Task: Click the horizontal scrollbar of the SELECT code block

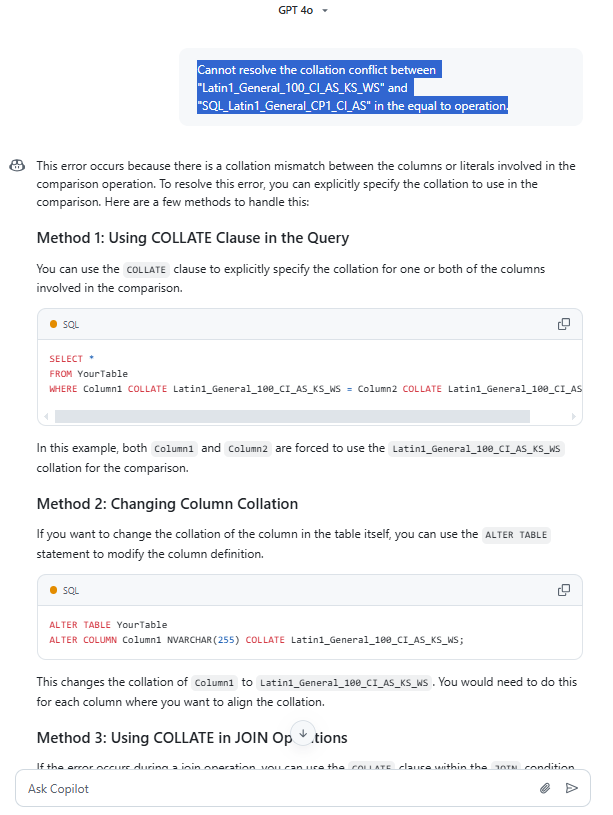Action: click(292, 416)
